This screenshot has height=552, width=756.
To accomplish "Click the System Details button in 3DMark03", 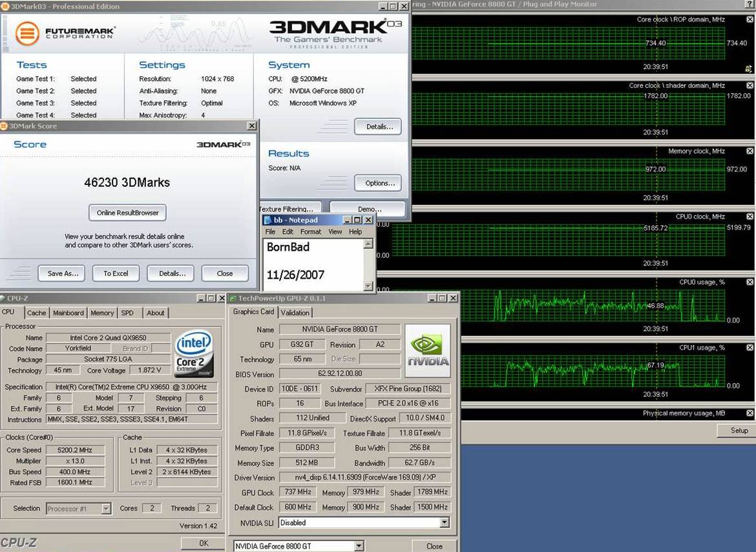I will coord(377,127).
